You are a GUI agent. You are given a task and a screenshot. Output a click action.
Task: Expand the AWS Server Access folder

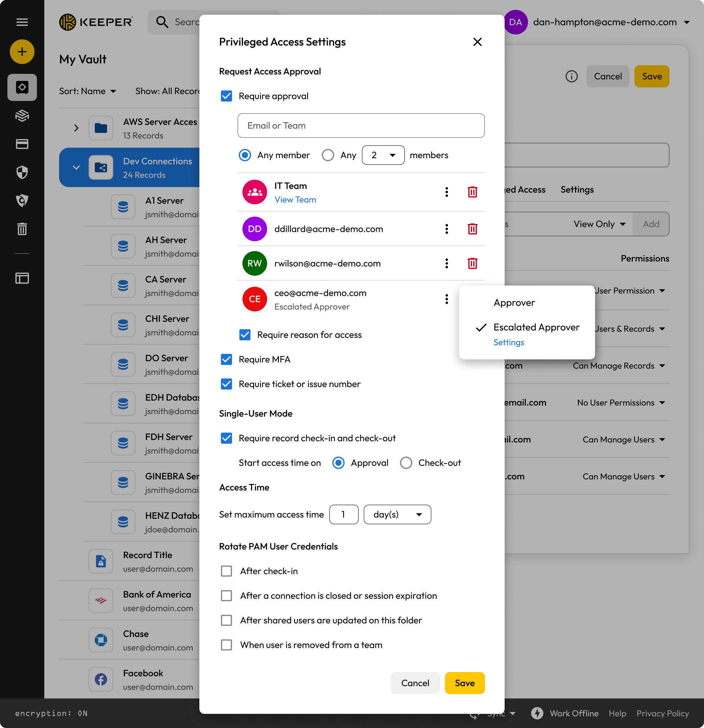(76, 128)
